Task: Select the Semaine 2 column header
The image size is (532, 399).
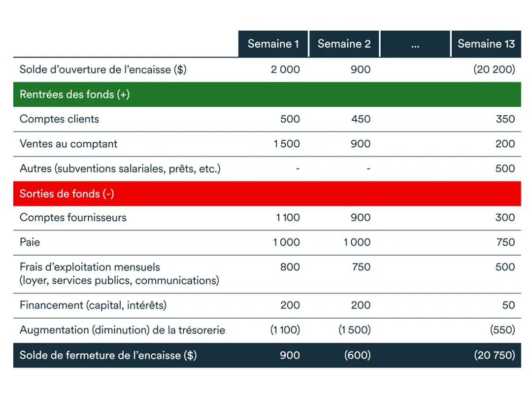Action: click(344, 44)
